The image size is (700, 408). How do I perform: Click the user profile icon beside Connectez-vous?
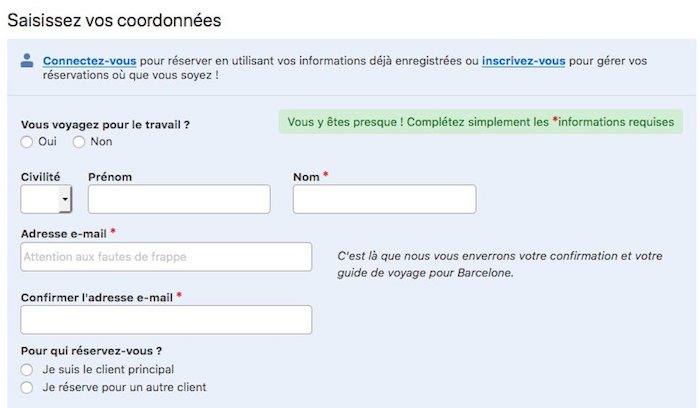pyautogui.click(x=27, y=61)
